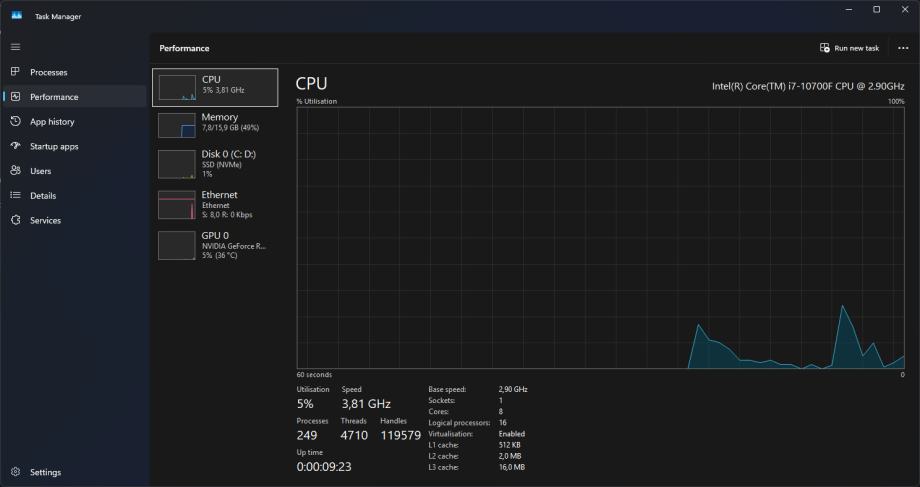The height and width of the screenshot is (487, 920).
Task: Open the App history page
Action: (x=52, y=121)
